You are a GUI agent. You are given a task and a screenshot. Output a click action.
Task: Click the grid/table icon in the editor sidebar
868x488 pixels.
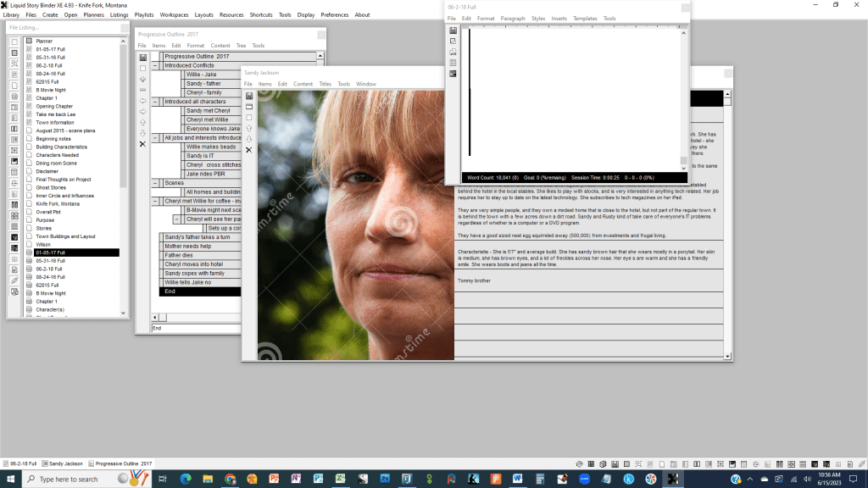pos(453,61)
